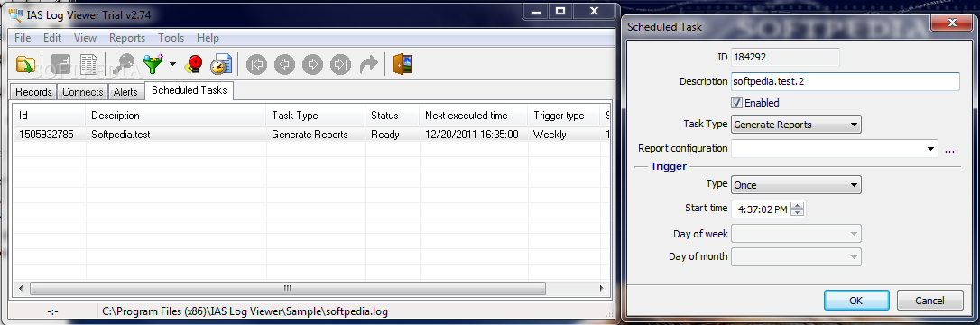Close the Scheduled Task dialog window
The image size is (980, 325).
(952, 23)
